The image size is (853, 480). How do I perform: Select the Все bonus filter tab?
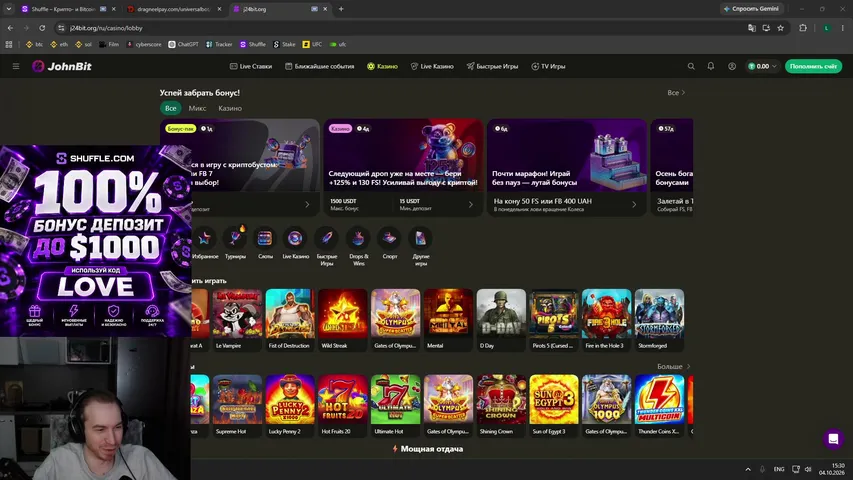pyautogui.click(x=170, y=108)
